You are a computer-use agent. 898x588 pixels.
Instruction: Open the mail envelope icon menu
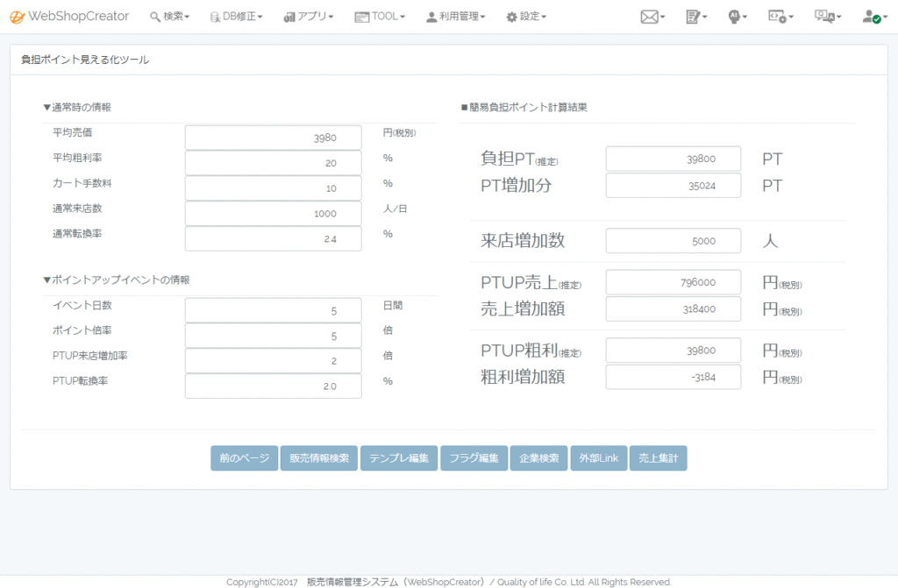coord(652,17)
